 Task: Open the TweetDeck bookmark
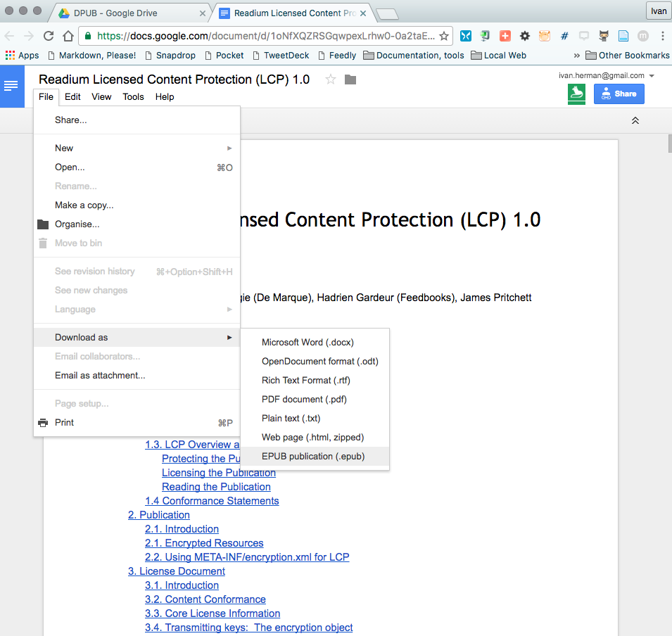tap(281, 56)
